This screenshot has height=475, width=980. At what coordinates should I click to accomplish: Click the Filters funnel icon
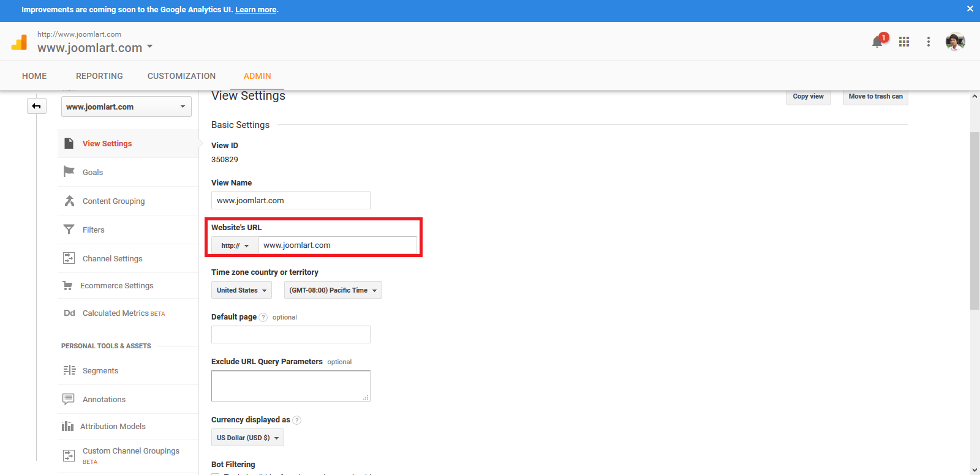[69, 230]
